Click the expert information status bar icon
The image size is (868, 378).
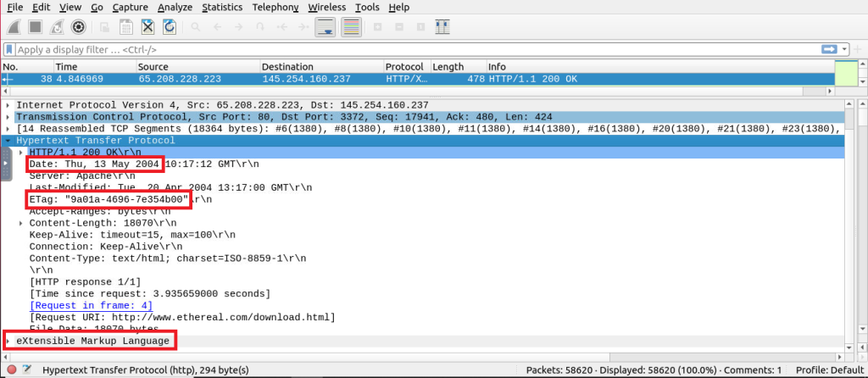(x=10, y=370)
